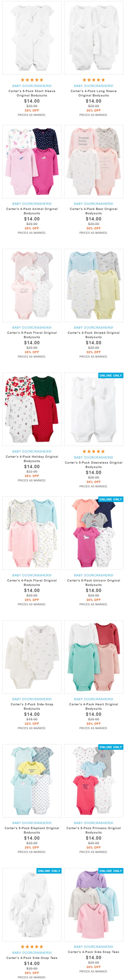Screen dimensions: 124x980
Task: Select the 4-Pack Striped Original Bodysuits link
Action: [x=94, y=335]
